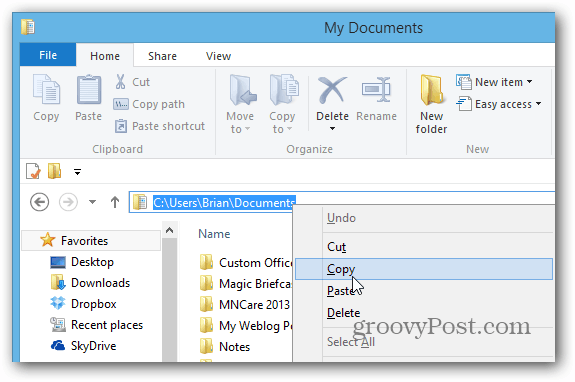The width and height of the screenshot is (575, 382).
Task: Switch to the Share tab
Action: 162,56
